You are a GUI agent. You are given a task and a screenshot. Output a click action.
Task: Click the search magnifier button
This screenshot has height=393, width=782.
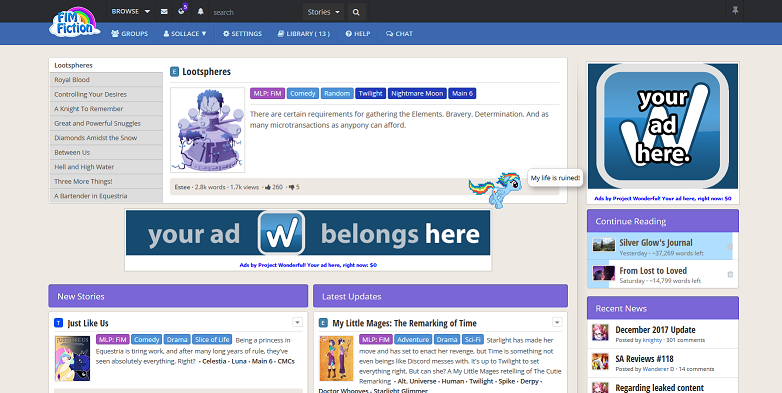pyautogui.click(x=356, y=12)
